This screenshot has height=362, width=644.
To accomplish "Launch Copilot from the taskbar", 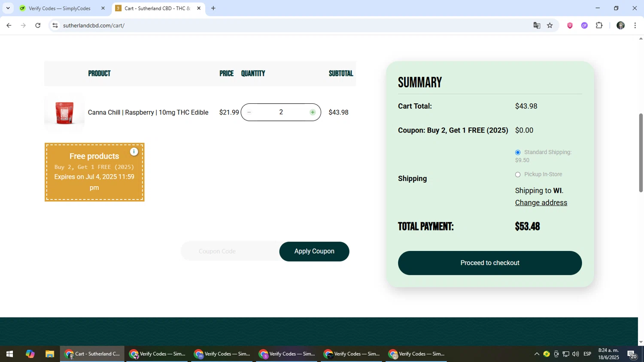I will [x=30, y=354].
